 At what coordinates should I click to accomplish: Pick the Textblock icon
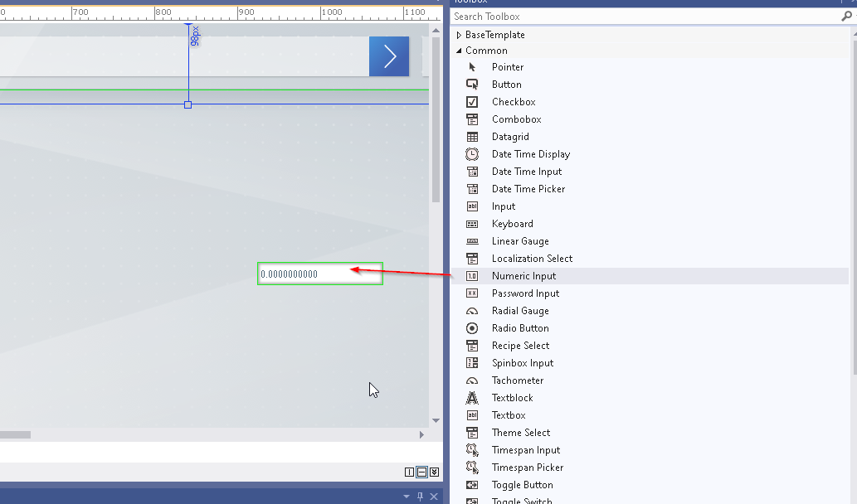coord(472,398)
